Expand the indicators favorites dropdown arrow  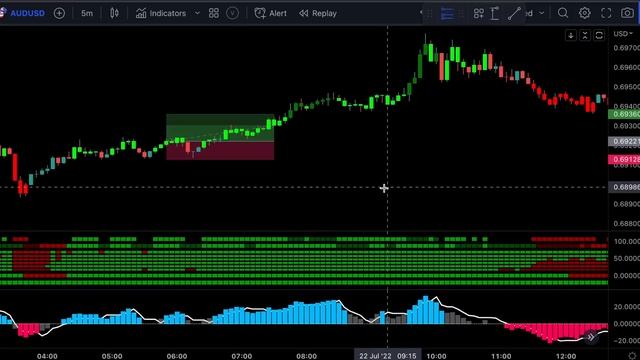[x=197, y=13]
